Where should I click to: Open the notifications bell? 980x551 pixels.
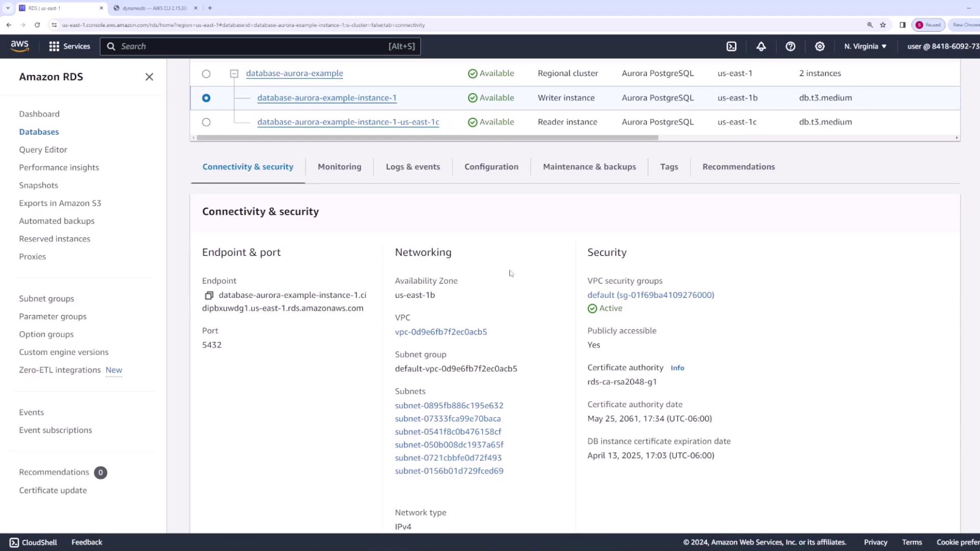click(761, 46)
